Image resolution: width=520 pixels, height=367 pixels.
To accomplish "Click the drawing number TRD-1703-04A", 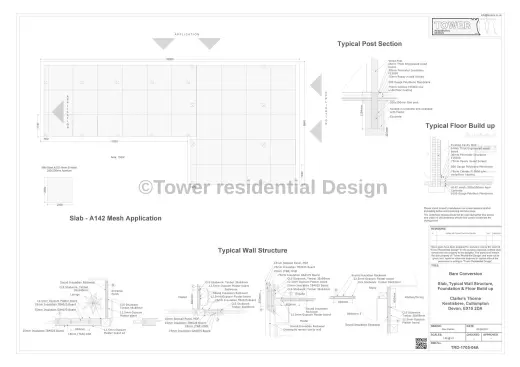I will click(465, 347).
